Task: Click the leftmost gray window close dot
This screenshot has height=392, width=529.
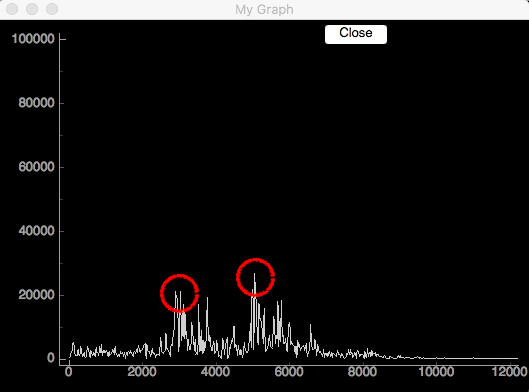Action: (12, 9)
